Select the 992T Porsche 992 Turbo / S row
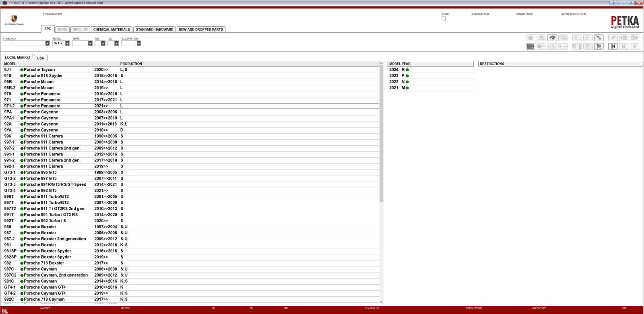644x314 pixels. tap(191, 221)
